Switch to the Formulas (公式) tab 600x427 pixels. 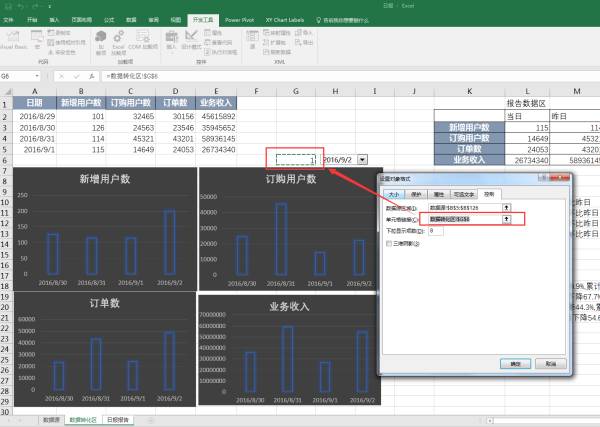click(x=109, y=20)
